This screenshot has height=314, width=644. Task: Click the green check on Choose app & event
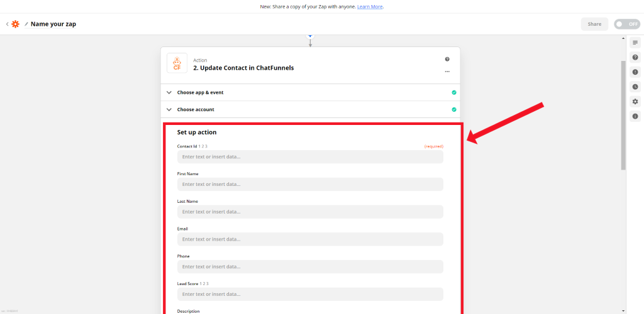pos(454,93)
